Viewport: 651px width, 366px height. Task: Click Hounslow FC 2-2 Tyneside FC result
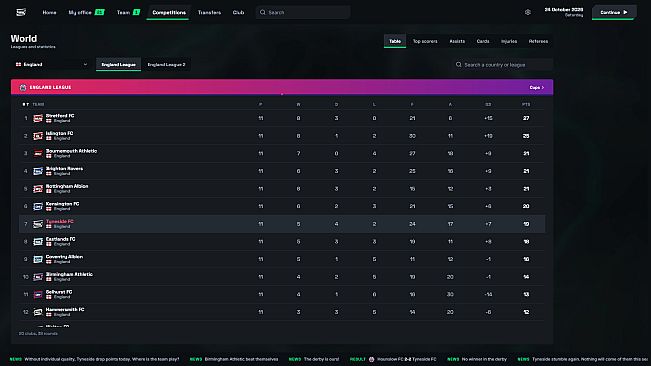coord(406,359)
